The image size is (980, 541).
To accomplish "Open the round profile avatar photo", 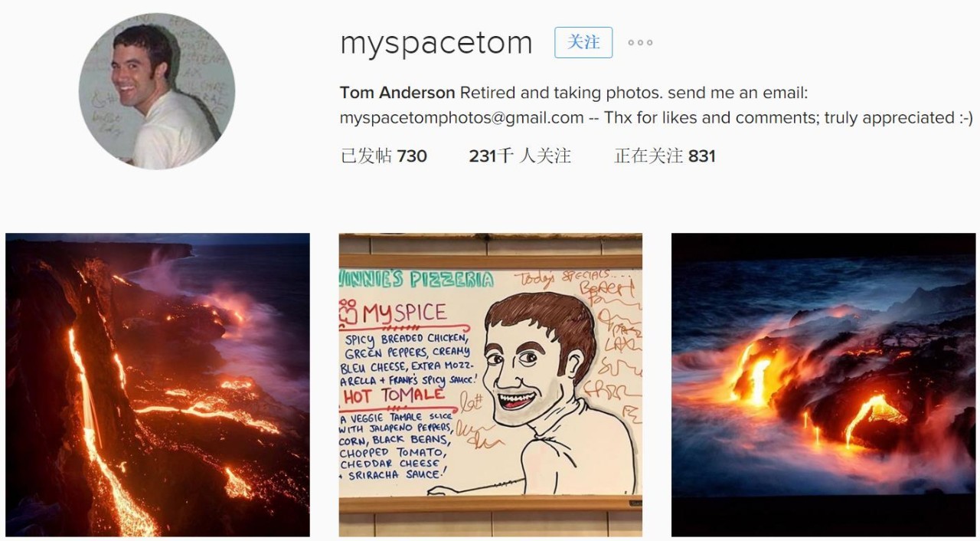I will coord(157,91).
